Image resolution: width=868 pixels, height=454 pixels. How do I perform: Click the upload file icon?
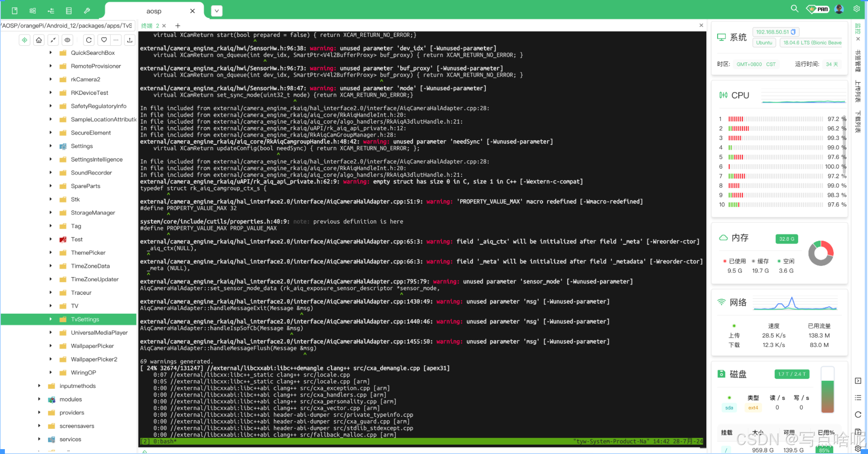[130, 40]
